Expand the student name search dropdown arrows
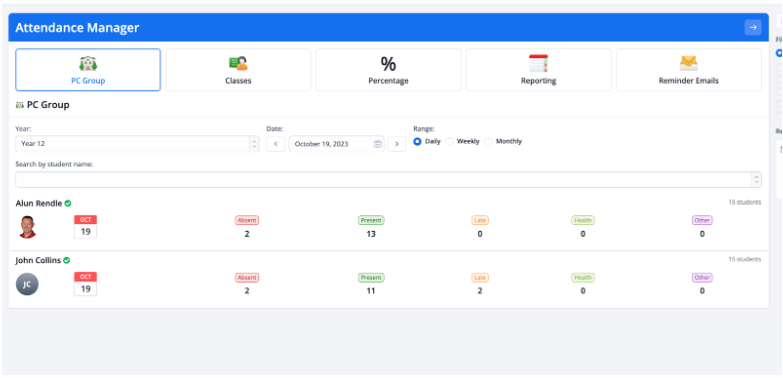 [757, 180]
